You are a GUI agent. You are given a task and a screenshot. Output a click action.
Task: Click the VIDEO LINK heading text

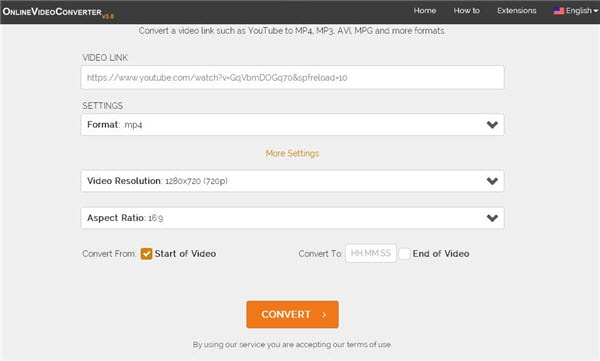coord(105,58)
